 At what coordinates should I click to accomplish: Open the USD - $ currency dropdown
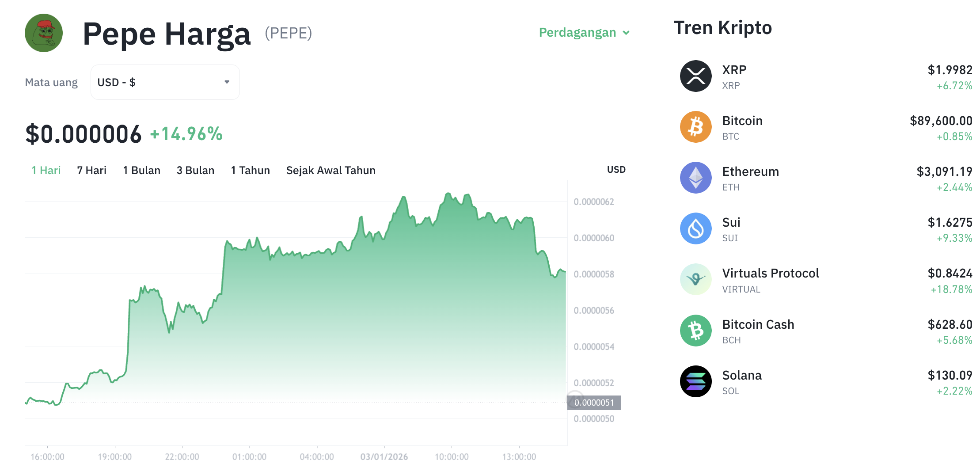tap(164, 82)
